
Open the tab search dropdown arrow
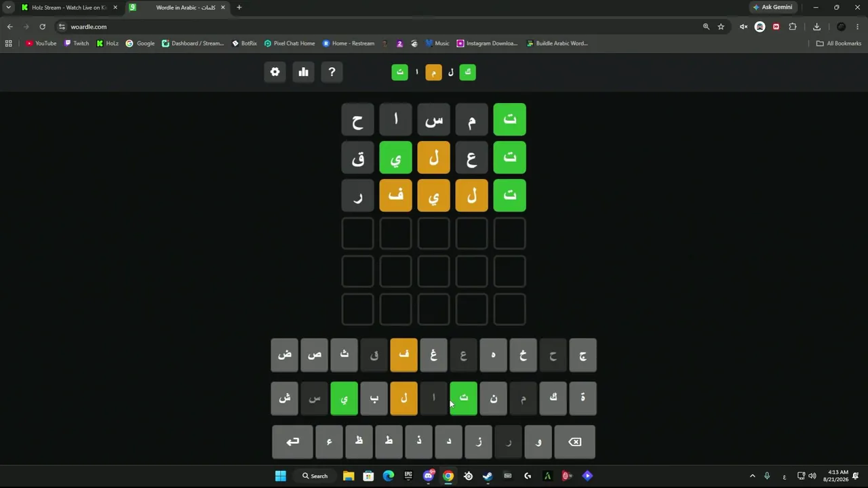(8, 7)
